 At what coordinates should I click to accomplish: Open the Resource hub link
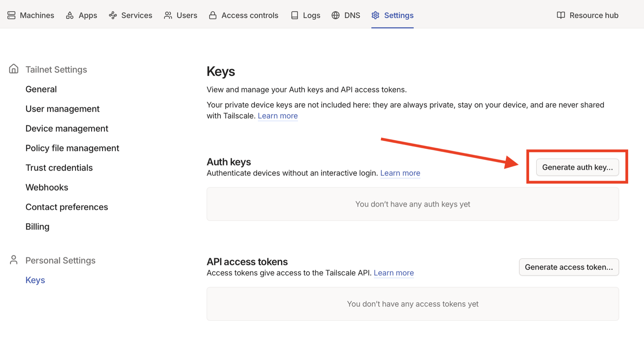point(588,15)
